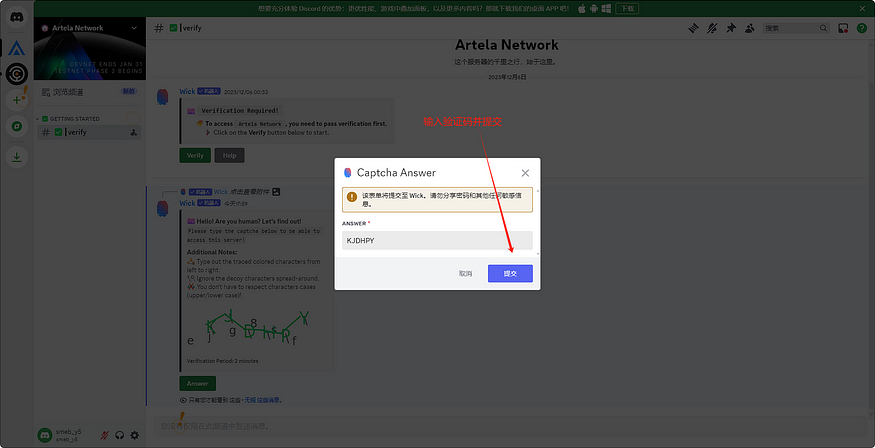
Task: Expand the Artela Network server dropdown
Action: coord(134,28)
